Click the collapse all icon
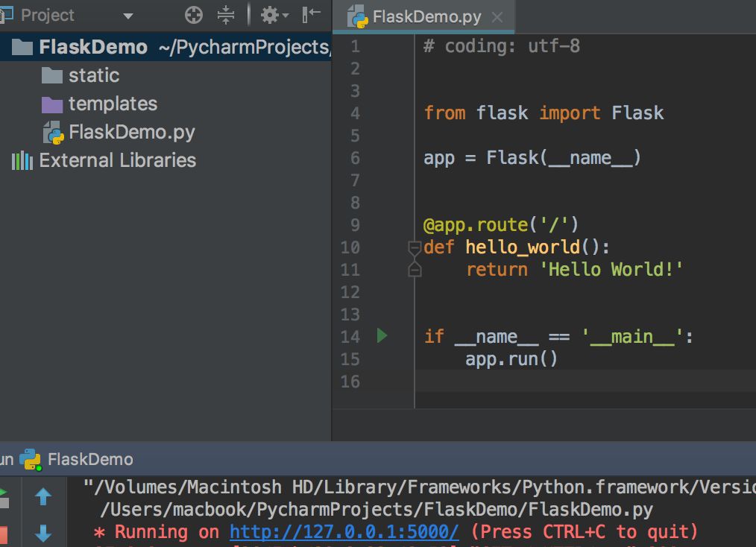 coord(226,15)
